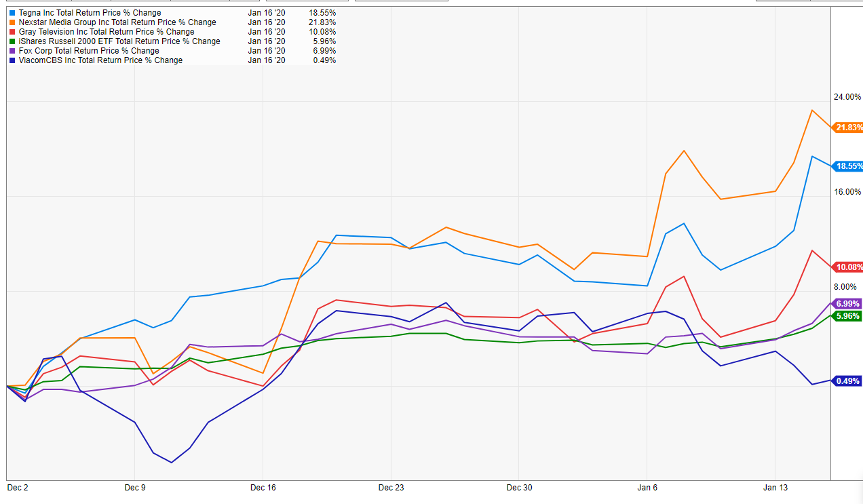This screenshot has height=504, width=863.
Task: Click the 0.49% value in the legend
Action: [324, 60]
